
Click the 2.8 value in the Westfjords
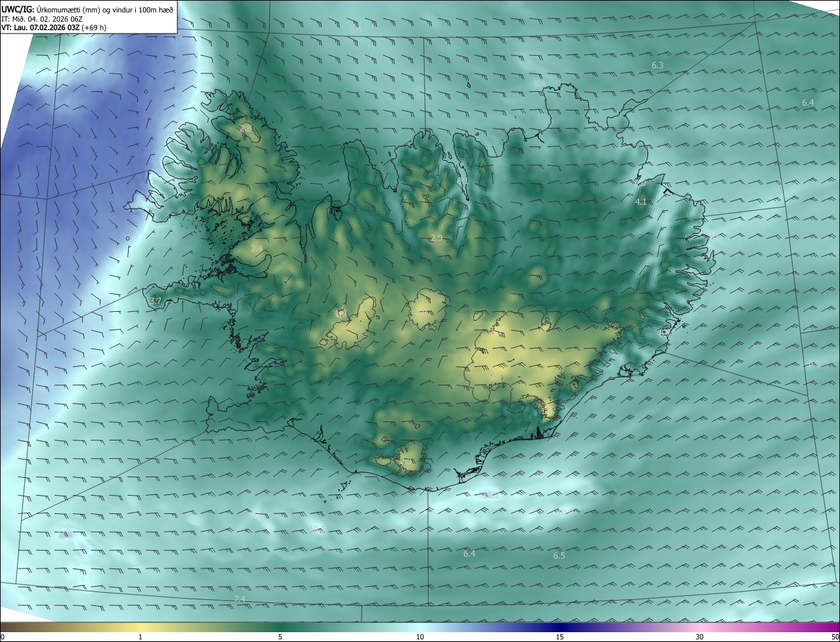[x=246, y=129]
